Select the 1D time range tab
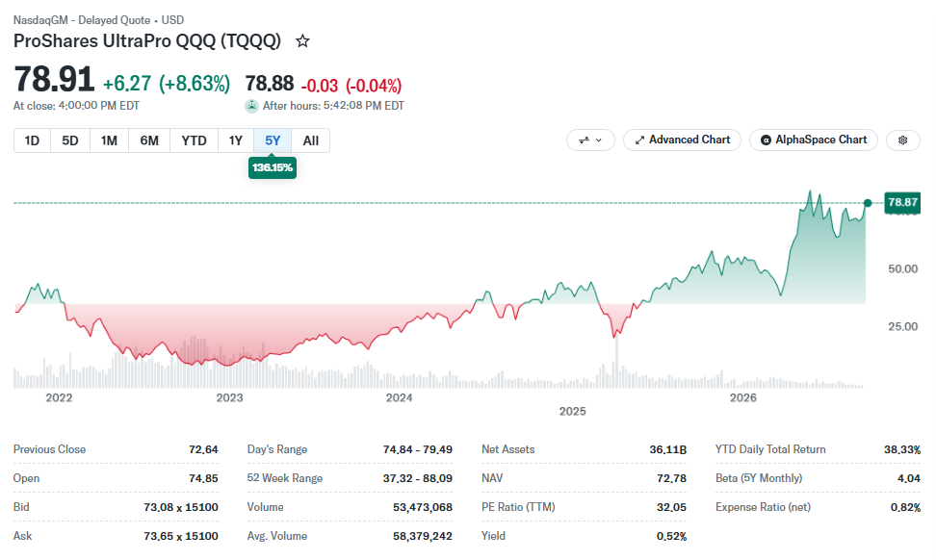 tap(32, 140)
